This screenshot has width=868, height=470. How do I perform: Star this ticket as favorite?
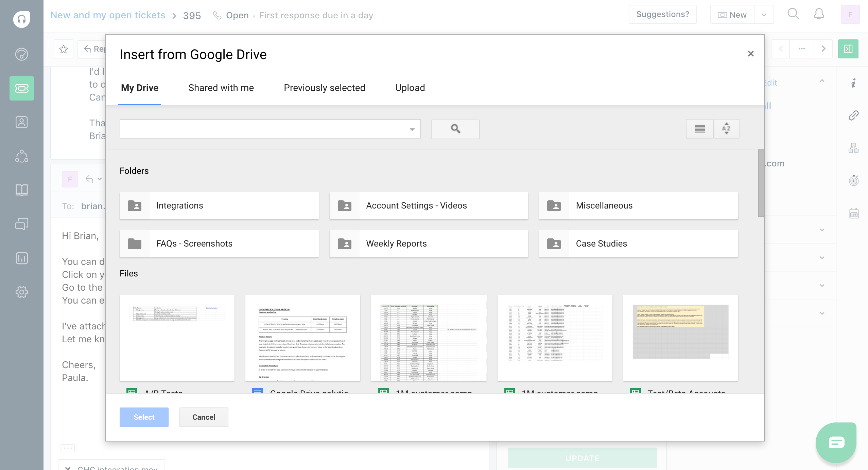click(63, 49)
